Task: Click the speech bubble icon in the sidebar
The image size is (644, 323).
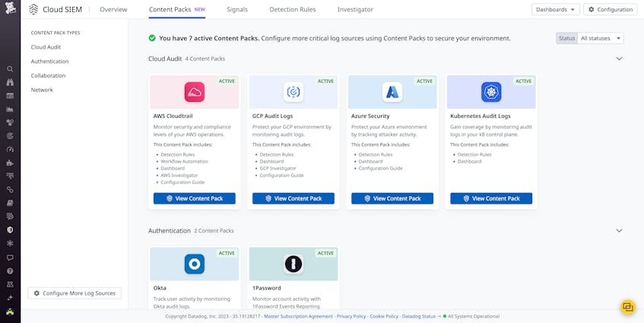Action: click(x=10, y=258)
